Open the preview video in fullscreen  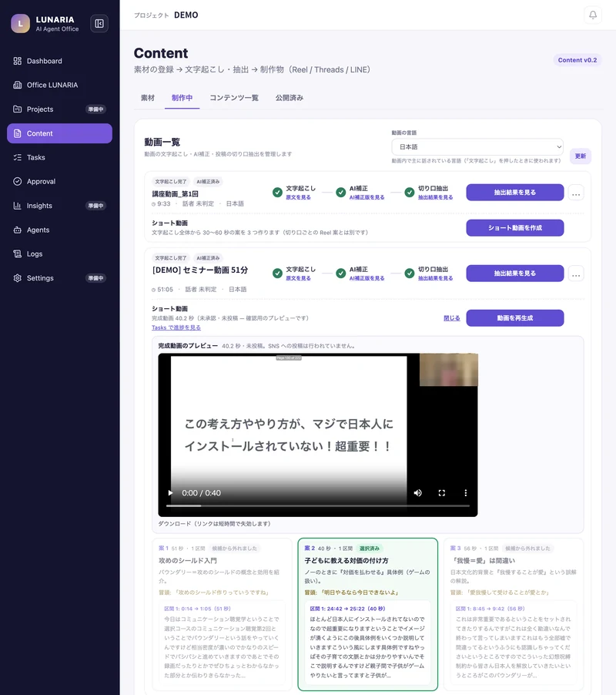(x=441, y=493)
